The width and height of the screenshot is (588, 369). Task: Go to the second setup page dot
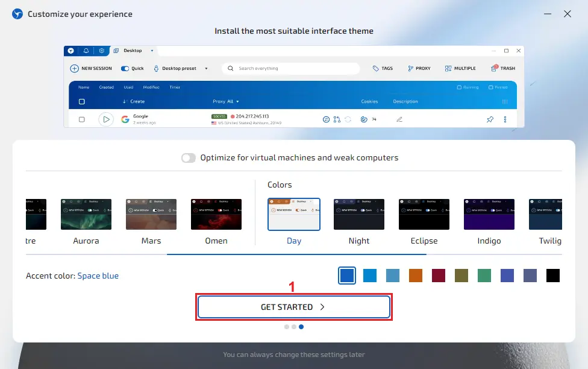[294, 327]
